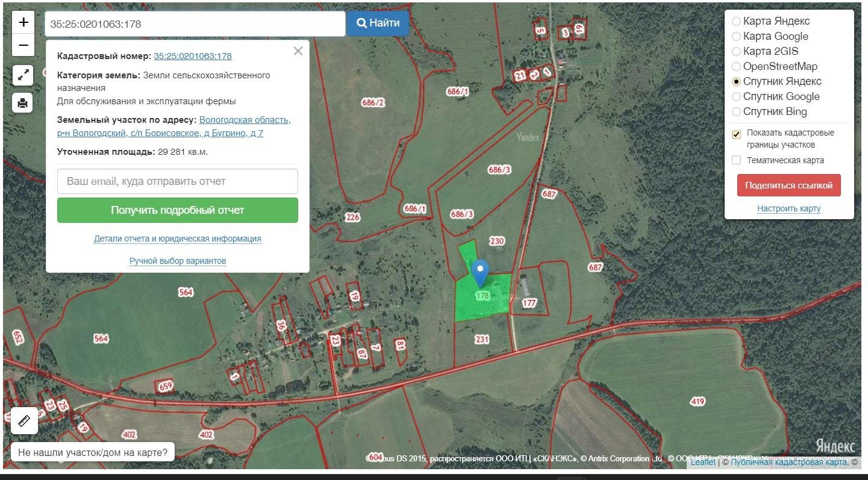Zoom in on the map
The width and height of the screenshot is (868, 480).
(x=23, y=22)
